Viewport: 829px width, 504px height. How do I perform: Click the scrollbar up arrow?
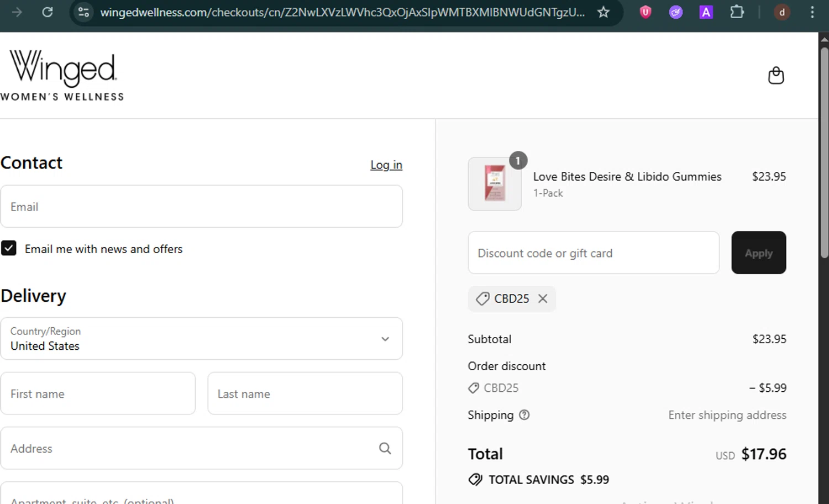(x=824, y=39)
